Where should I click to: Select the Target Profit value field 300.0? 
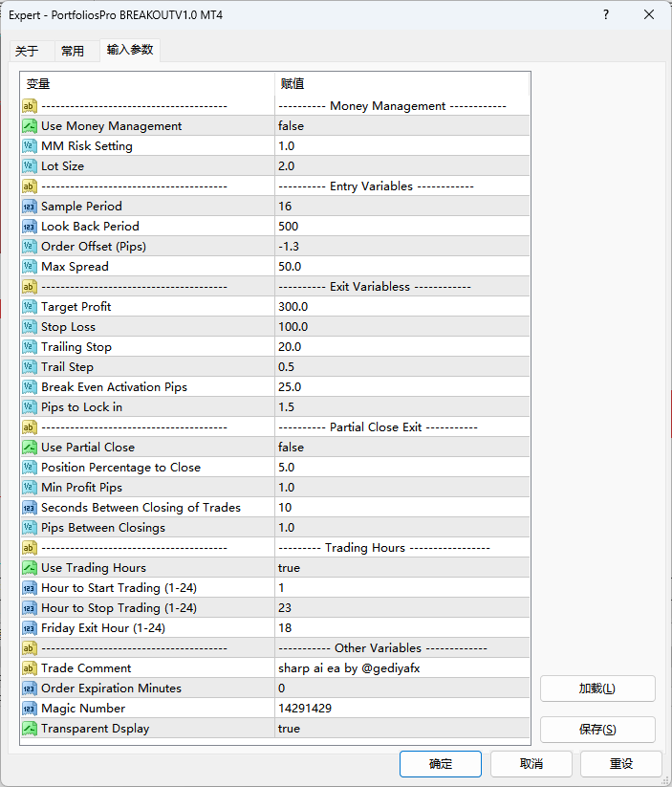pos(401,307)
